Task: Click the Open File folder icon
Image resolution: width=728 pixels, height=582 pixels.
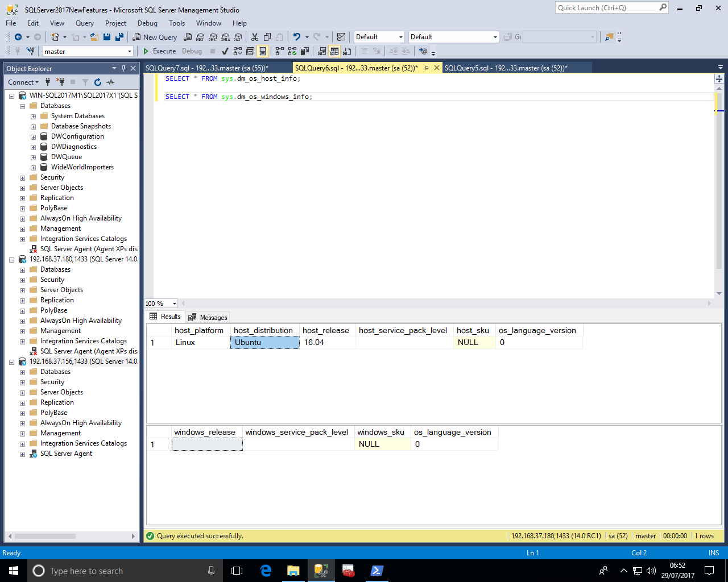Action: (x=94, y=37)
